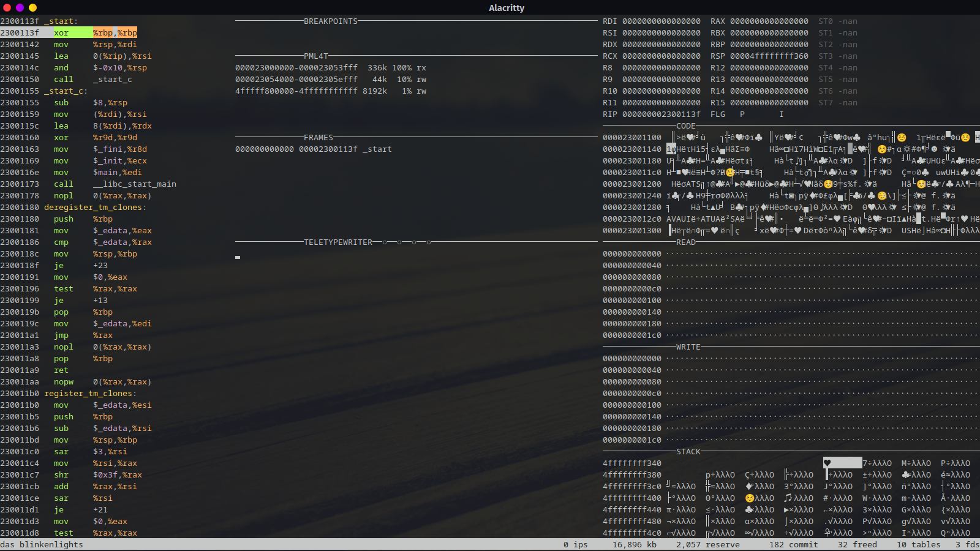980x551 pixels.
Task: Click address 000023001100 in CODE panel
Action: coord(632,138)
